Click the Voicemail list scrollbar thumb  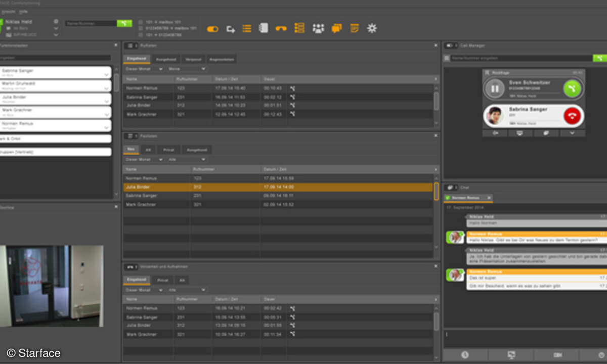437,321
